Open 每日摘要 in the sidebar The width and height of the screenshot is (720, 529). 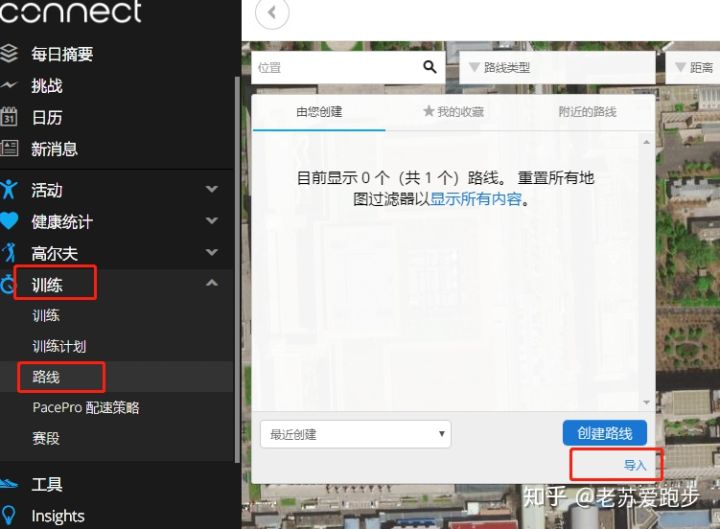coord(62,54)
